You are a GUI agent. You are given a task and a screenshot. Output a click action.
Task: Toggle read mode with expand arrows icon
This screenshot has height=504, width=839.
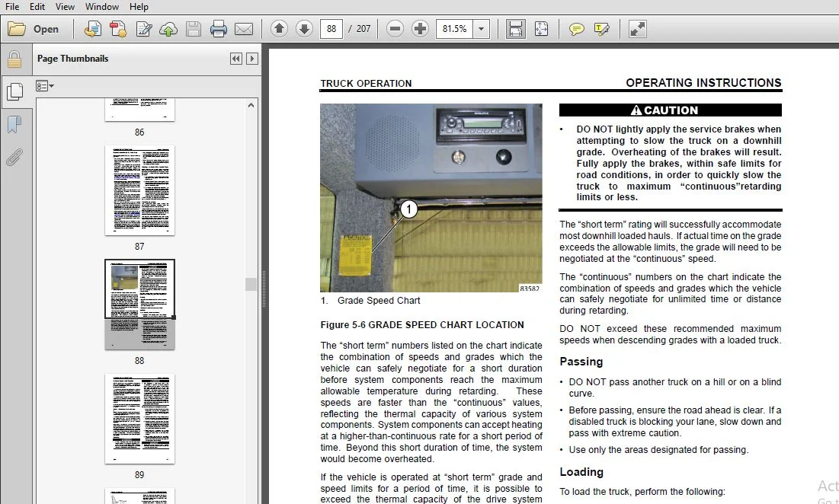(x=637, y=29)
